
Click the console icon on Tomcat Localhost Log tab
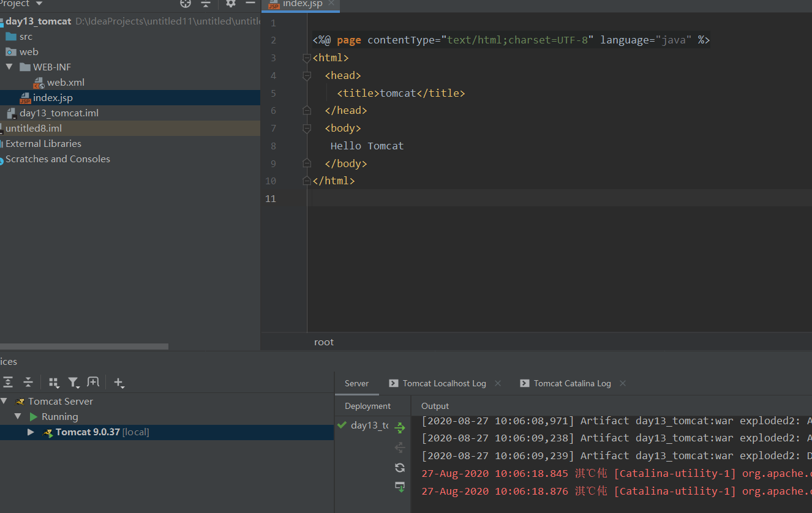pyautogui.click(x=394, y=383)
